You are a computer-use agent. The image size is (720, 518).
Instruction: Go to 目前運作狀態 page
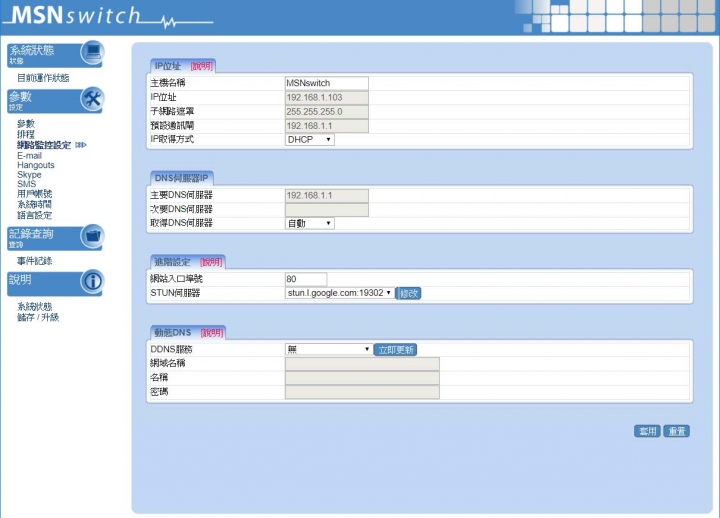pos(43,78)
